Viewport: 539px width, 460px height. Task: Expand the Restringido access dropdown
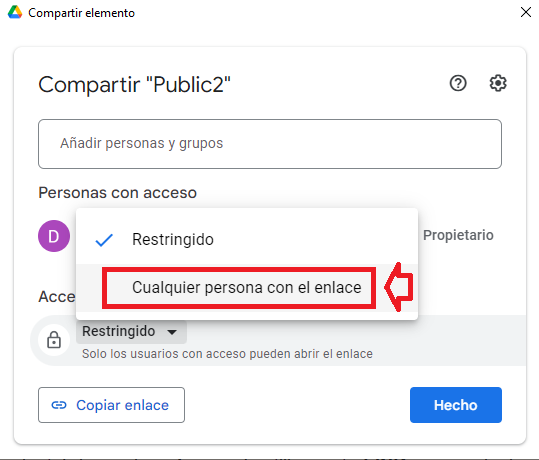[131, 332]
